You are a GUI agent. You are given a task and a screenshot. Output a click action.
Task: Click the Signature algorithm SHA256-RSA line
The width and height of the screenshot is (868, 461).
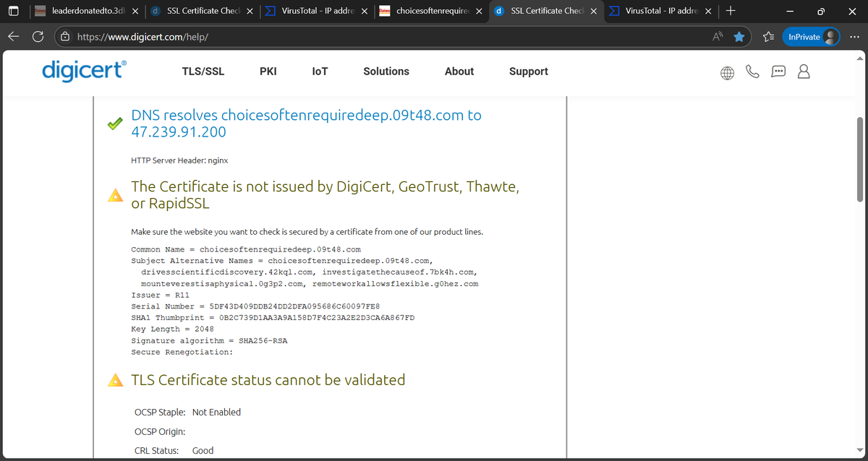coord(209,341)
